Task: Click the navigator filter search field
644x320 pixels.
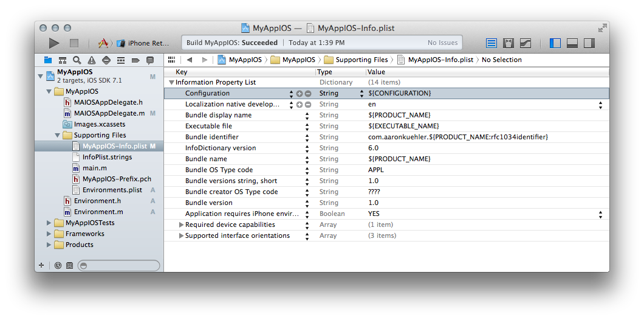Action: [x=118, y=265]
